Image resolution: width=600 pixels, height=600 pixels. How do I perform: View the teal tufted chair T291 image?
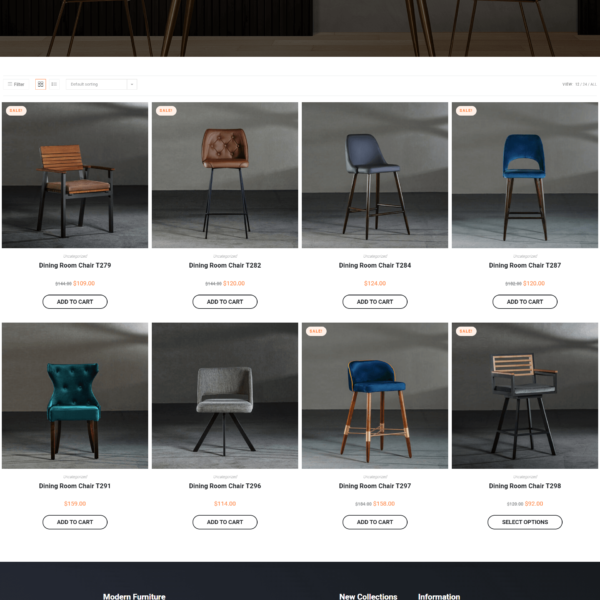[x=75, y=396]
